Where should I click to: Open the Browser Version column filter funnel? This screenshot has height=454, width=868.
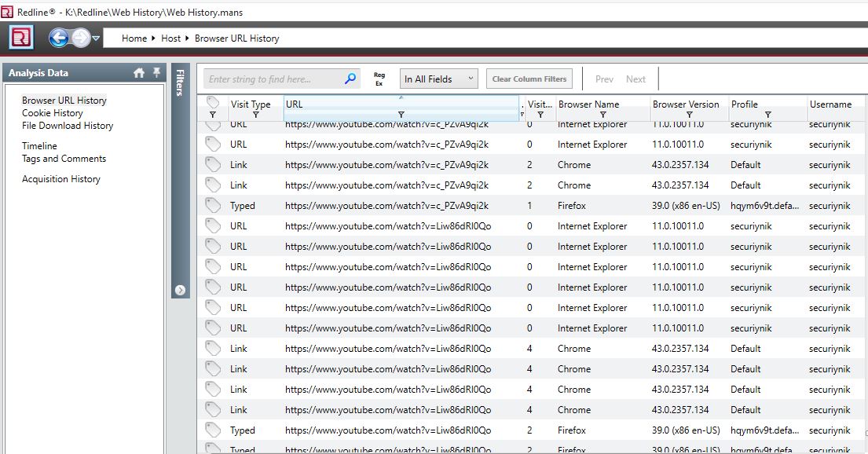[x=689, y=115]
